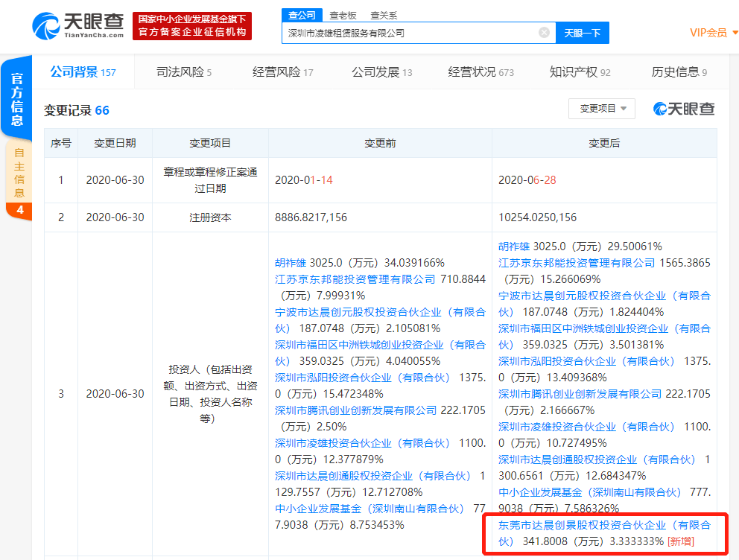Click into the company search input field
This screenshot has height=560, width=739.
pos(410,33)
